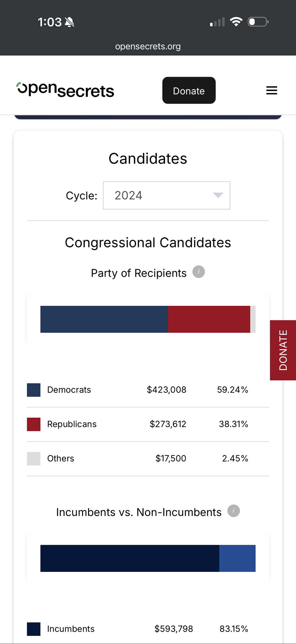Click the Republicans red bar segment

(209, 319)
